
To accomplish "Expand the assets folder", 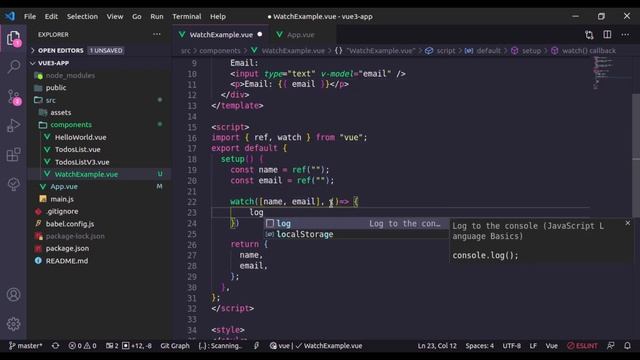I will point(100,112).
